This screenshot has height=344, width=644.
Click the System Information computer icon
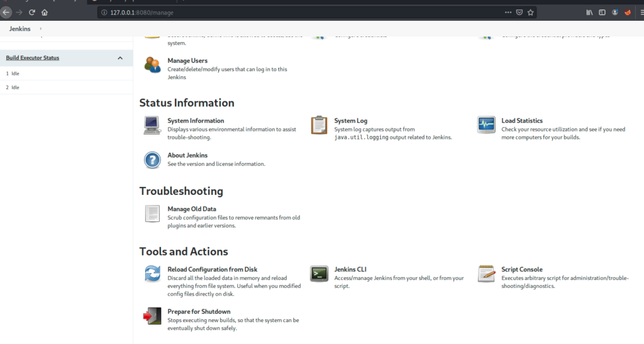tap(152, 125)
